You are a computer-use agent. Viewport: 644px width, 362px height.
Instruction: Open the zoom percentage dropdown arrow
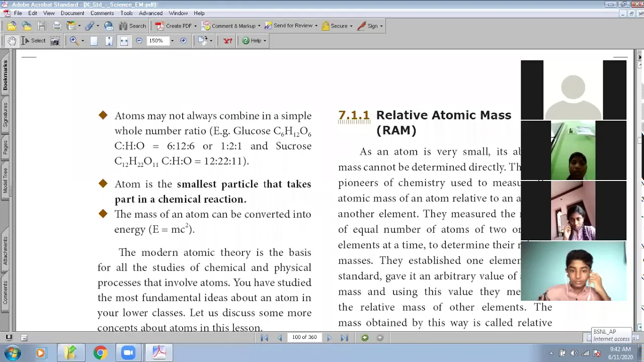[172, 41]
